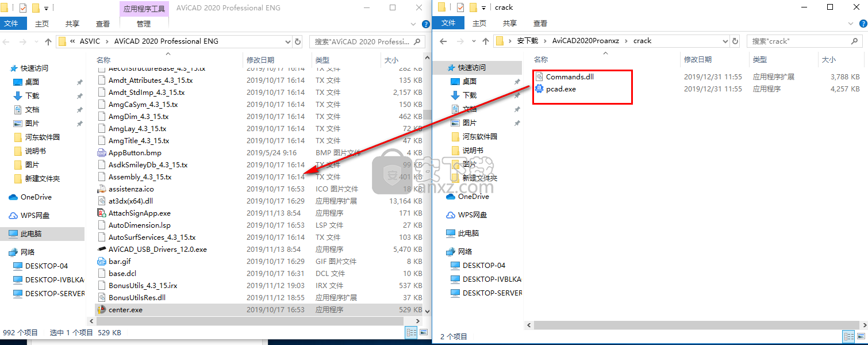Click AViCAD_USB_Drivers_12.0.exe icon

click(102, 250)
